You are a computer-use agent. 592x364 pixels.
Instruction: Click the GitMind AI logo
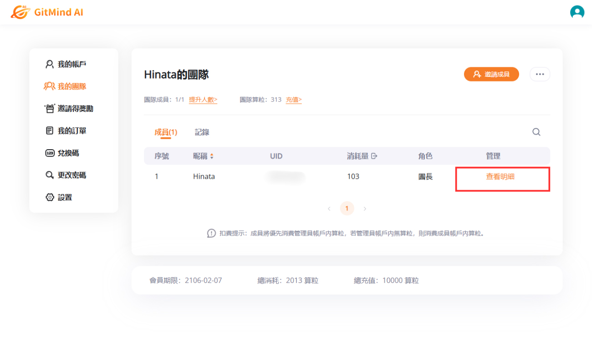(x=47, y=12)
